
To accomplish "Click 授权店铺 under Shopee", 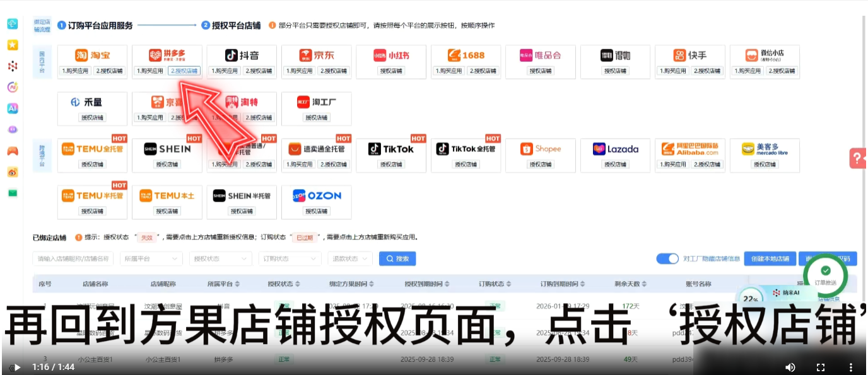I will coord(541,164).
